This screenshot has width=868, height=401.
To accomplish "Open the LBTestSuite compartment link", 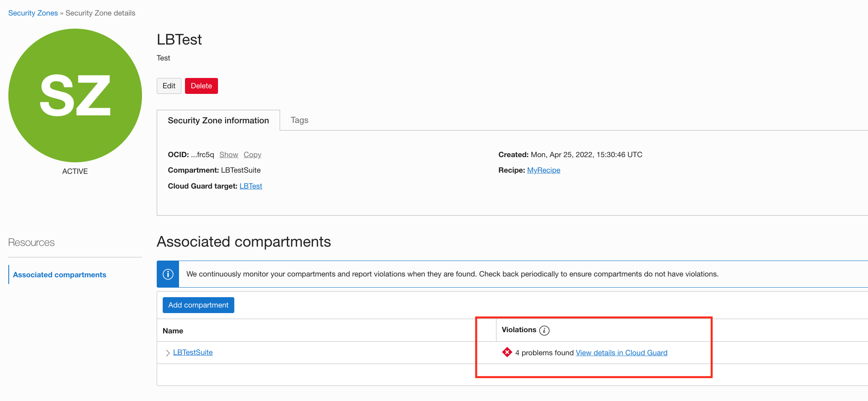I will click(193, 352).
